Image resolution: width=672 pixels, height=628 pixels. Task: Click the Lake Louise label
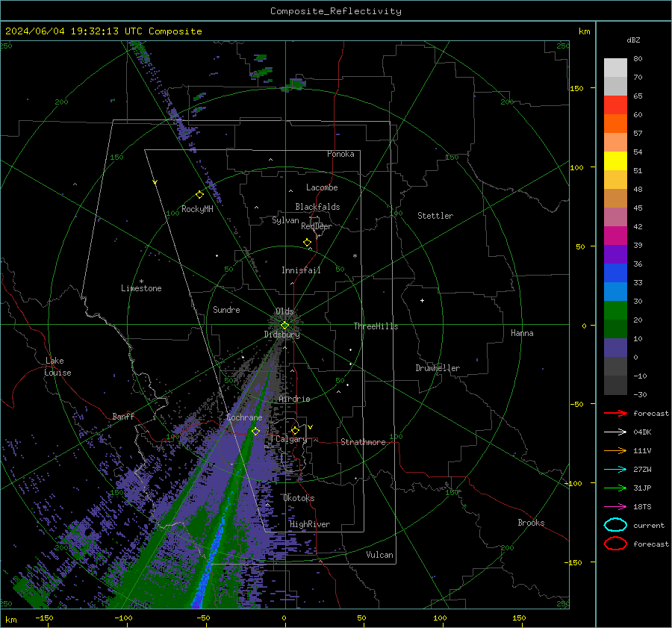pyautogui.click(x=57, y=367)
